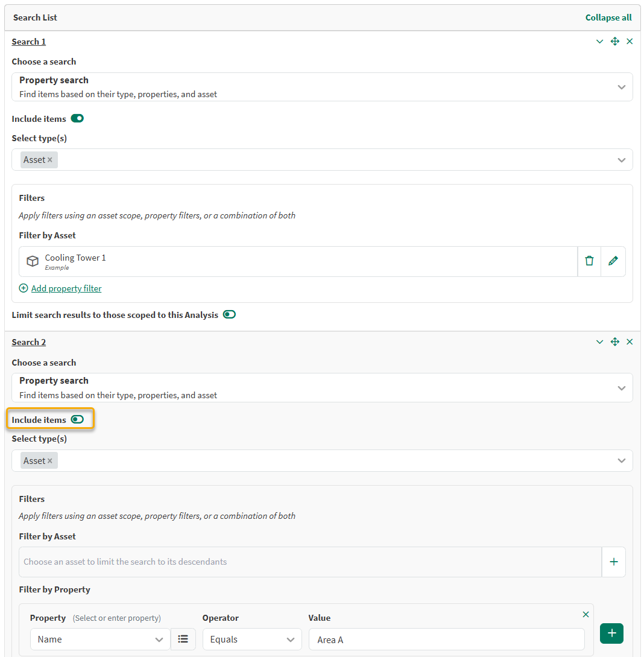Viewport: 644px width, 657px height.
Task: Click the Collapse all link
Action: click(608, 17)
